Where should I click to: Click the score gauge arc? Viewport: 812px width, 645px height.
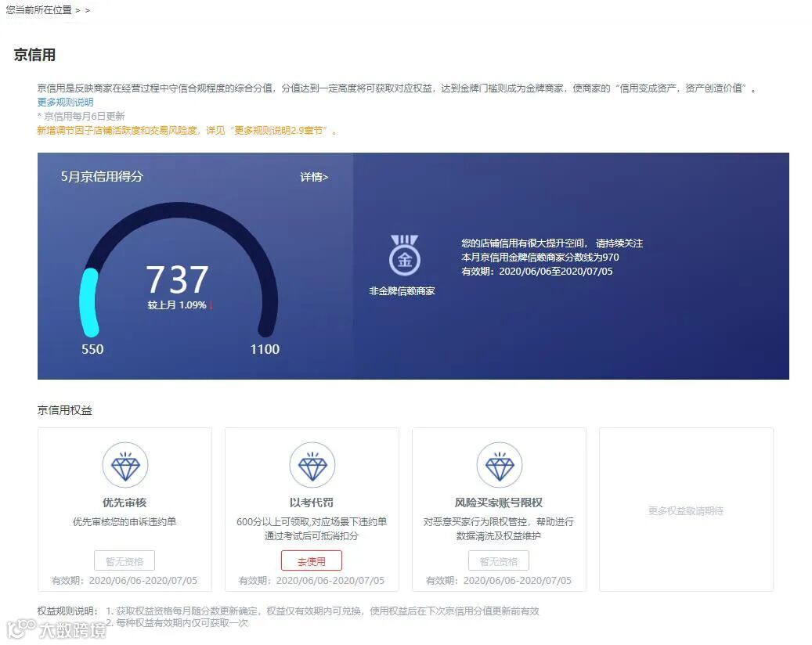tap(179, 269)
